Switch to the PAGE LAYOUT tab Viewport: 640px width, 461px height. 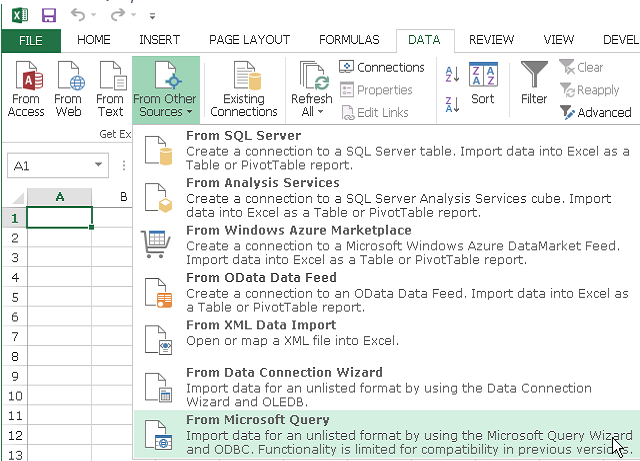pos(249,40)
